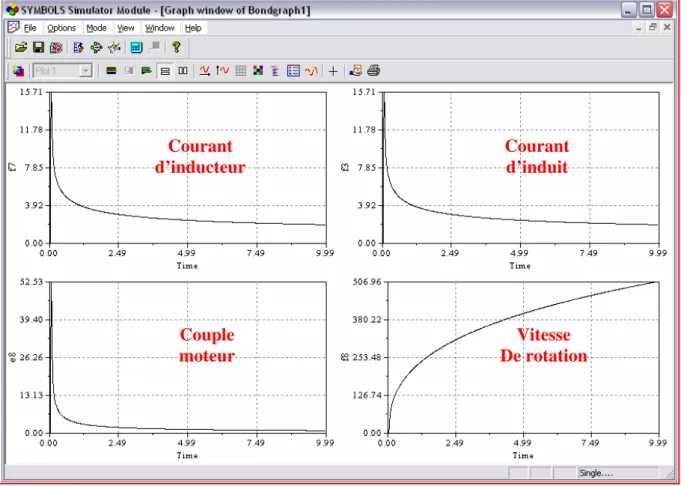
Task: Click the blue sheet icon with orange arrow
Action: [79, 47]
